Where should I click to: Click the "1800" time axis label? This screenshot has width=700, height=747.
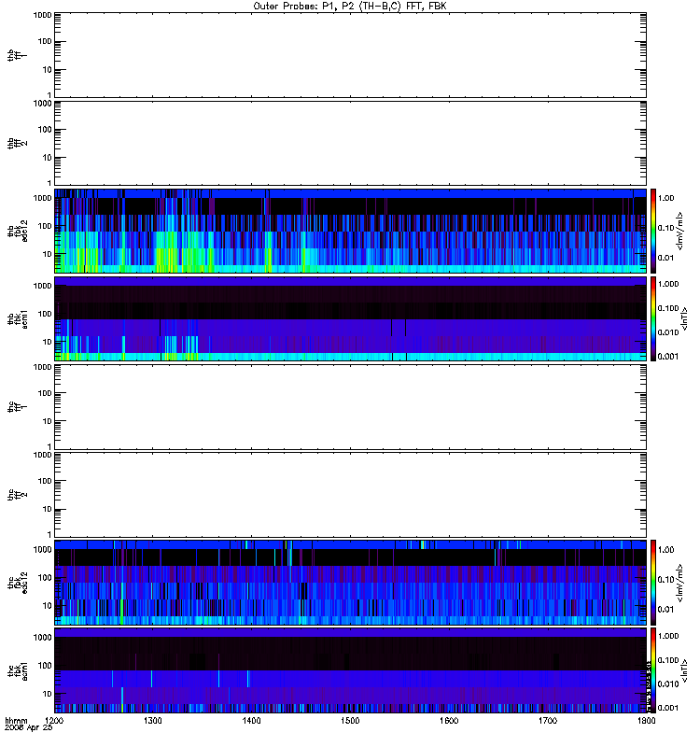646,720
